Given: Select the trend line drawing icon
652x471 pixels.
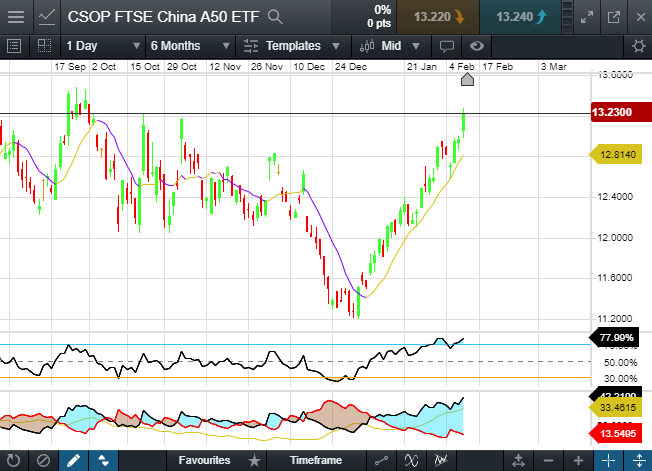Looking at the screenshot, I should pyautogui.click(x=381, y=461).
